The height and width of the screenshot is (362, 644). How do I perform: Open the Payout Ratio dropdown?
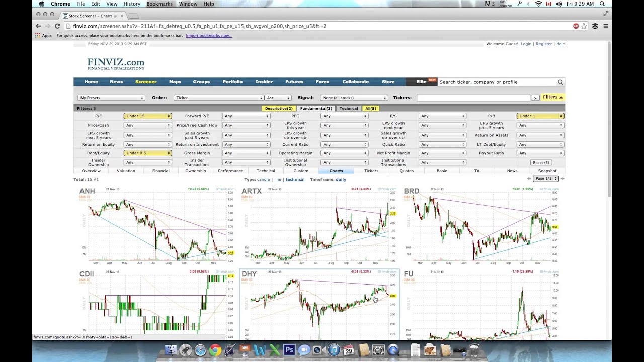540,153
